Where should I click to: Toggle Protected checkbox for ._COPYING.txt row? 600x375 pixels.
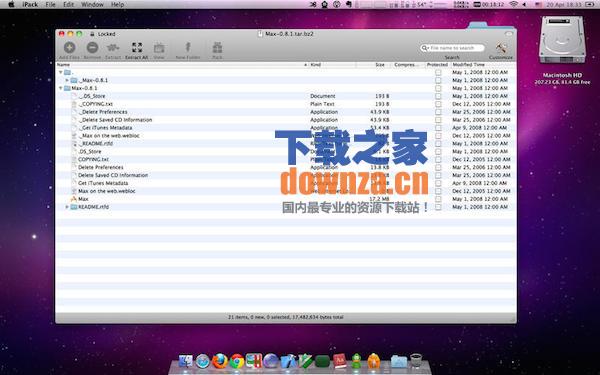pos(438,104)
